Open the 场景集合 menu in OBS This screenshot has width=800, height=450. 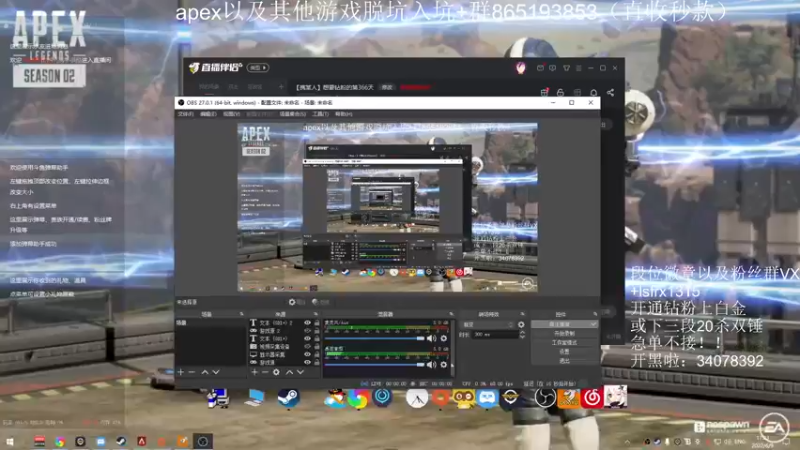pyautogui.click(x=293, y=114)
